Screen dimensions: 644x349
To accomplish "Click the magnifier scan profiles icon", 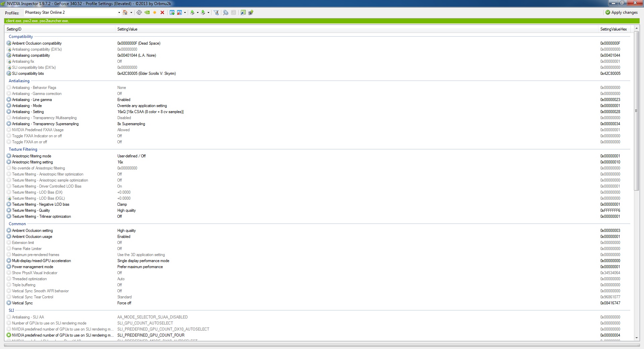I will 226,12.
